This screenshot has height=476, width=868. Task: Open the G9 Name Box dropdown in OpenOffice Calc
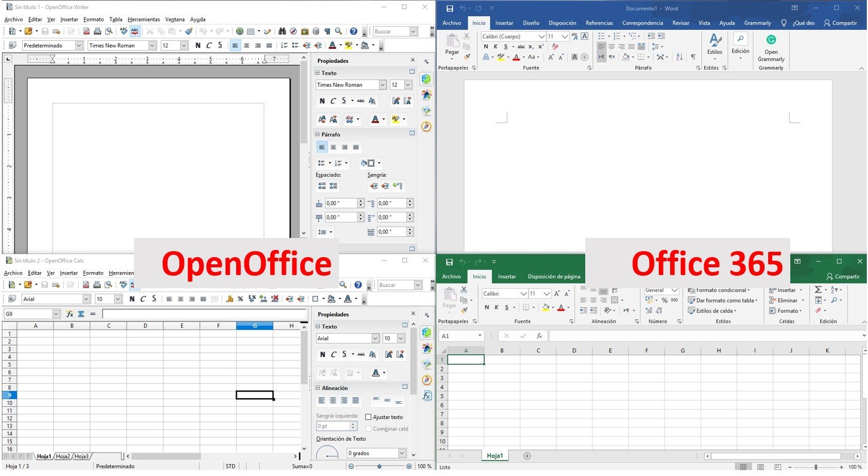pyautogui.click(x=56, y=313)
